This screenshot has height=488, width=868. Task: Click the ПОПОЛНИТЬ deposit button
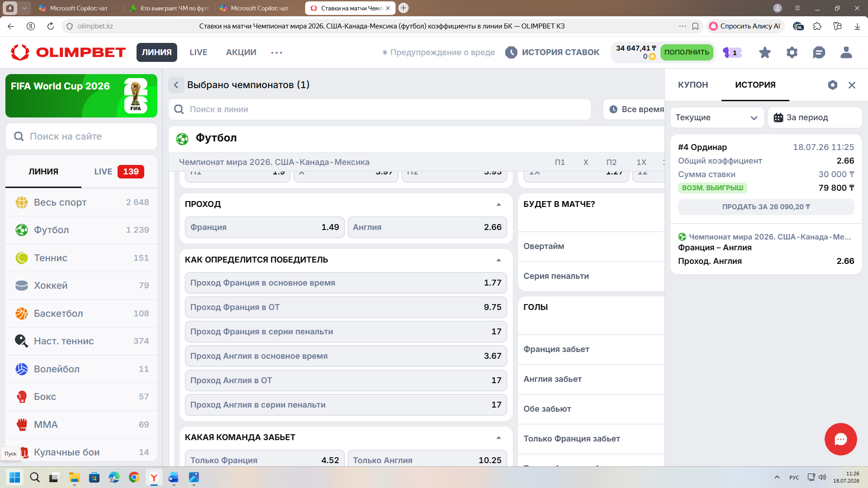(686, 52)
